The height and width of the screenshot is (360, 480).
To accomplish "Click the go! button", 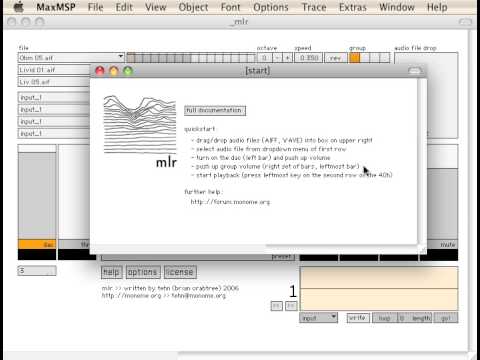I will click(446, 318).
